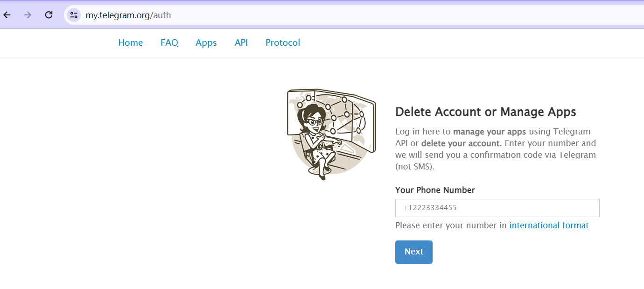
Task: Focus the phone number input field
Action: pos(497,208)
